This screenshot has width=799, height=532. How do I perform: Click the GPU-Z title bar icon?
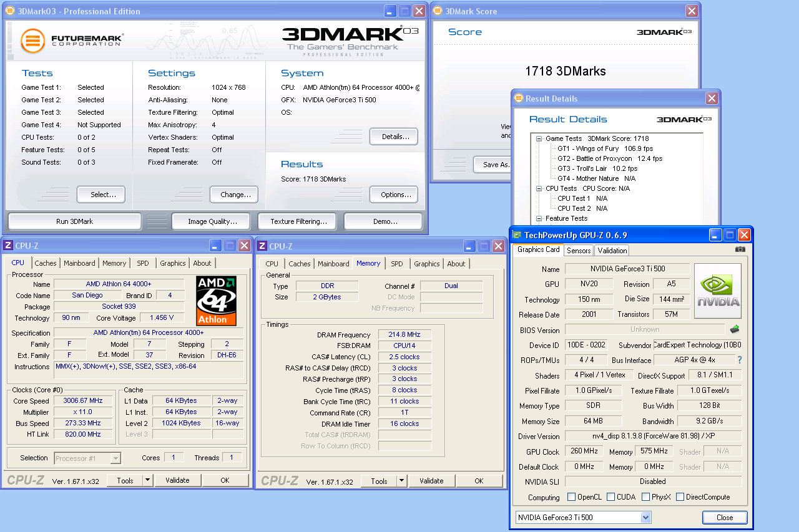pyautogui.click(x=517, y=235)
